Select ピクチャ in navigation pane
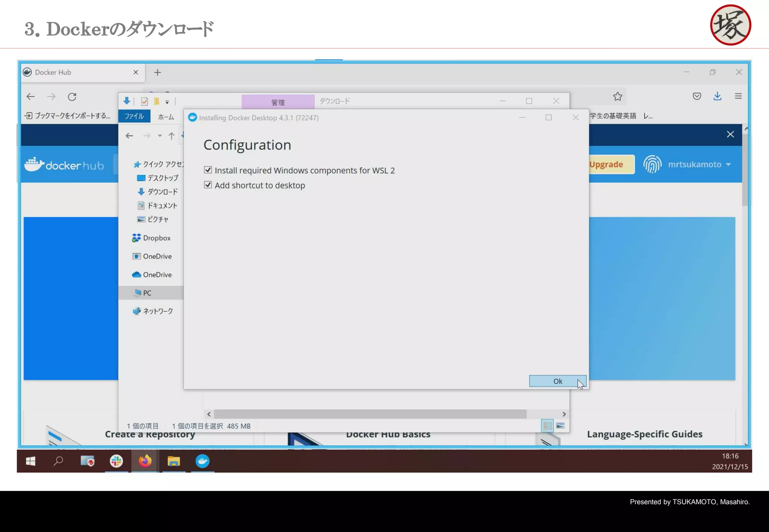Screen dimensions: 769x532 pyautogui.click(x=153, y=219)
